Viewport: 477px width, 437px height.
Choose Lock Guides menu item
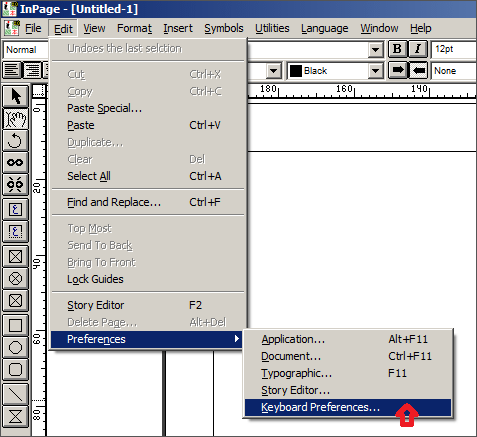(148, 279)
